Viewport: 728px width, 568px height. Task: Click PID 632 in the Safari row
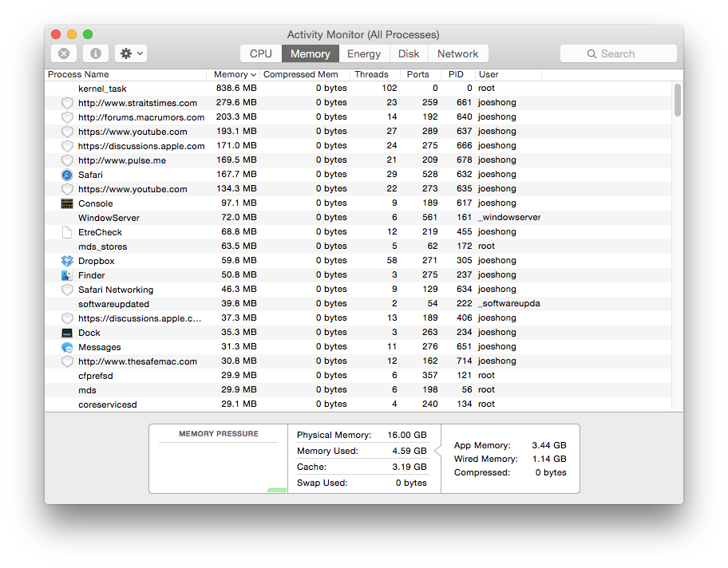pos(464,174)
